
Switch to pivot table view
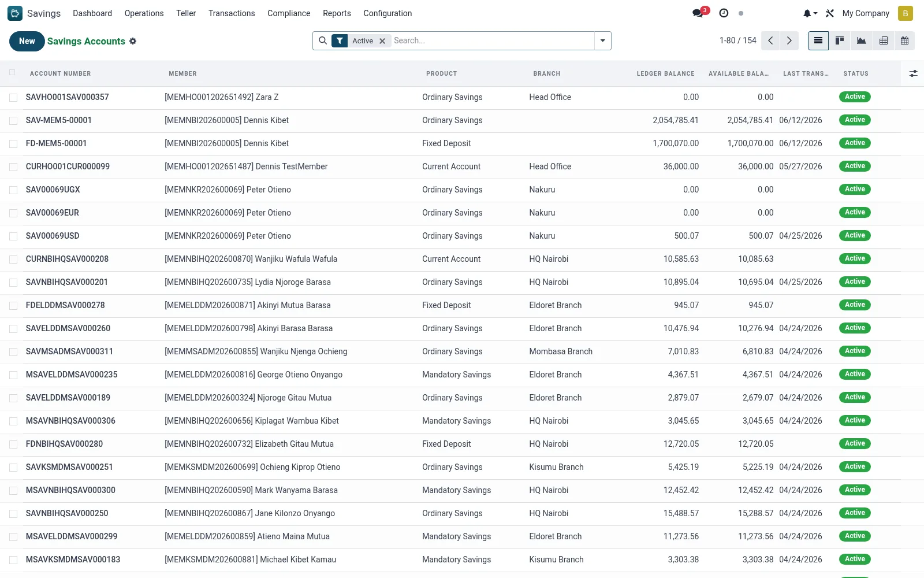[x=883, y=40]
